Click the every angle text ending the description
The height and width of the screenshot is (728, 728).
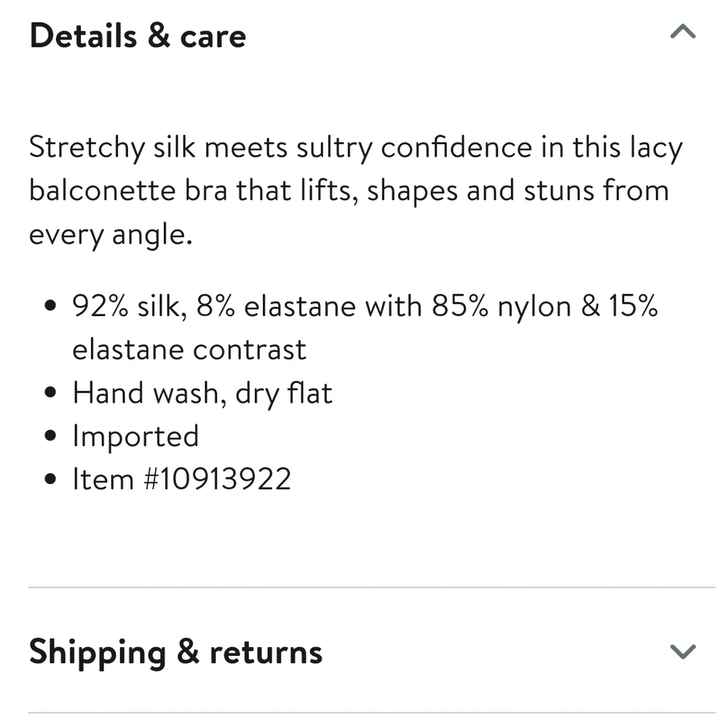tap(111, 234)
